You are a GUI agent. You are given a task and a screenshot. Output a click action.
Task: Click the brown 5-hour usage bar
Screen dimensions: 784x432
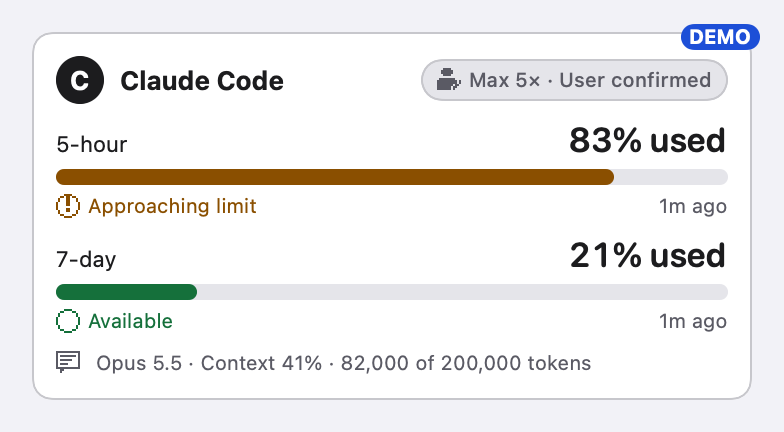335,177
